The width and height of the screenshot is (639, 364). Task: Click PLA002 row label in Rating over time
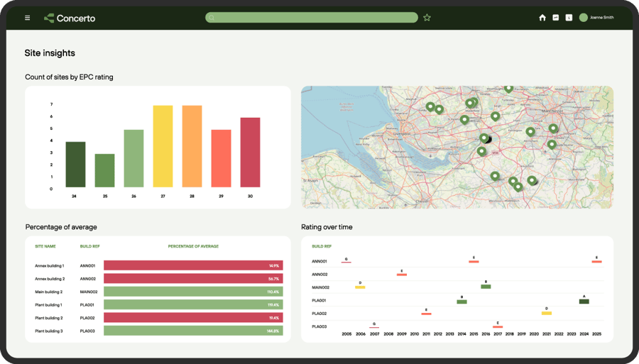click(x=319, y=314)
